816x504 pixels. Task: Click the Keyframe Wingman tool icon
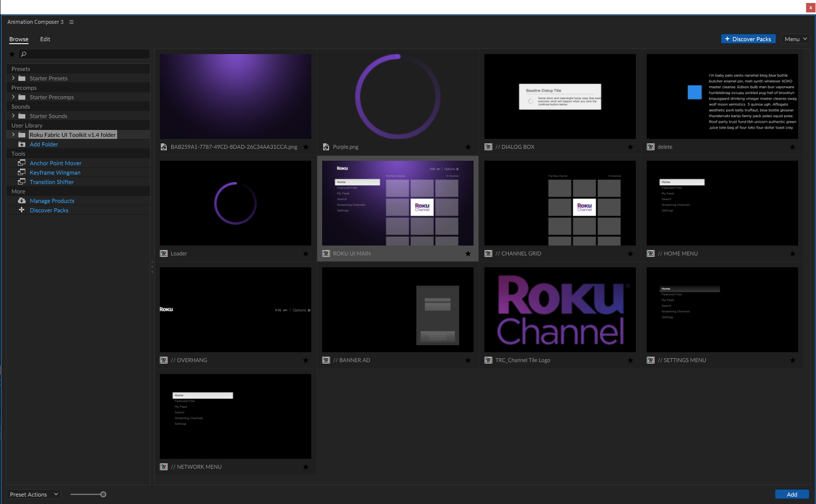pyautogui.click(x=22, y=172)
